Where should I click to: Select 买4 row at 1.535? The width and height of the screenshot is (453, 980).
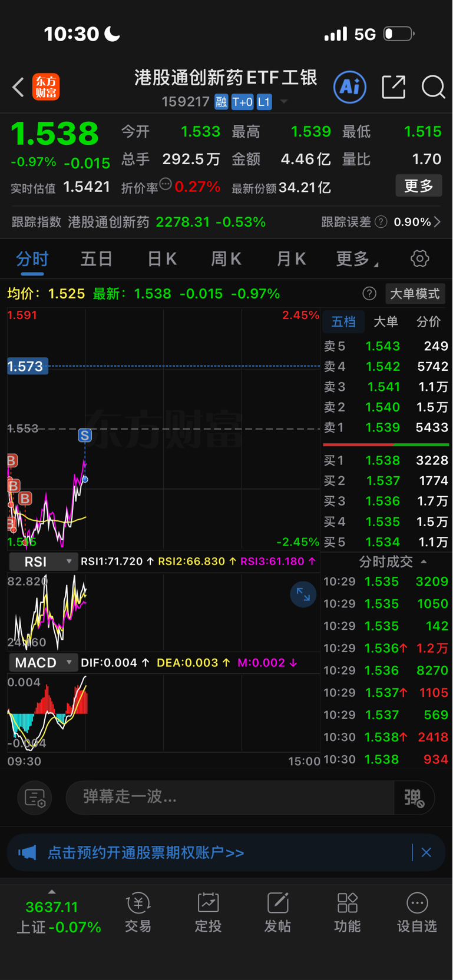(386, 521)
